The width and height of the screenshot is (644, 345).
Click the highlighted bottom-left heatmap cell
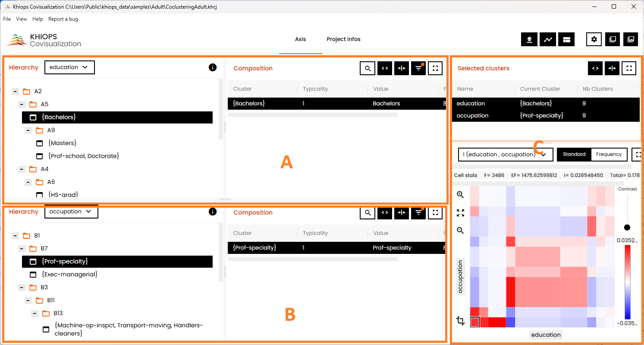click(474, 322)
